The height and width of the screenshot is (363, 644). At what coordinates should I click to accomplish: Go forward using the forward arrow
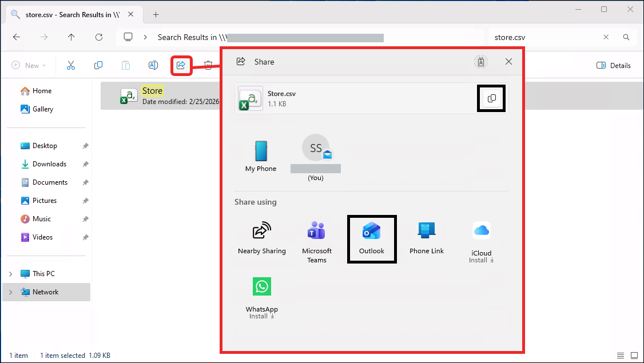click(x=44, y=37)
